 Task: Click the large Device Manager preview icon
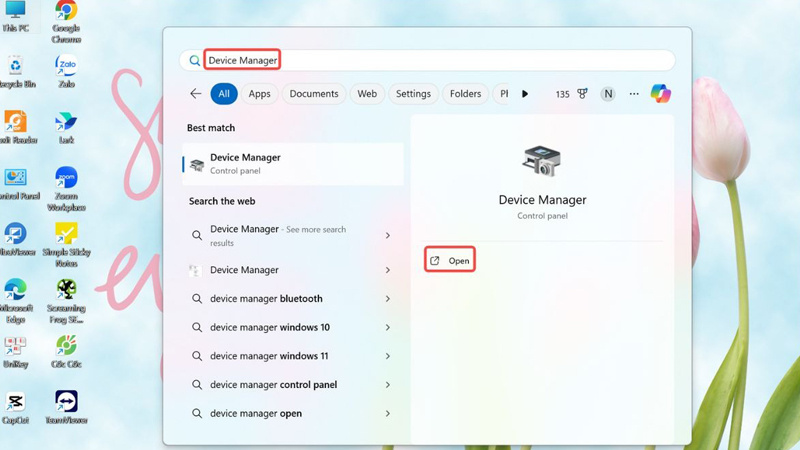pos(542,161)
